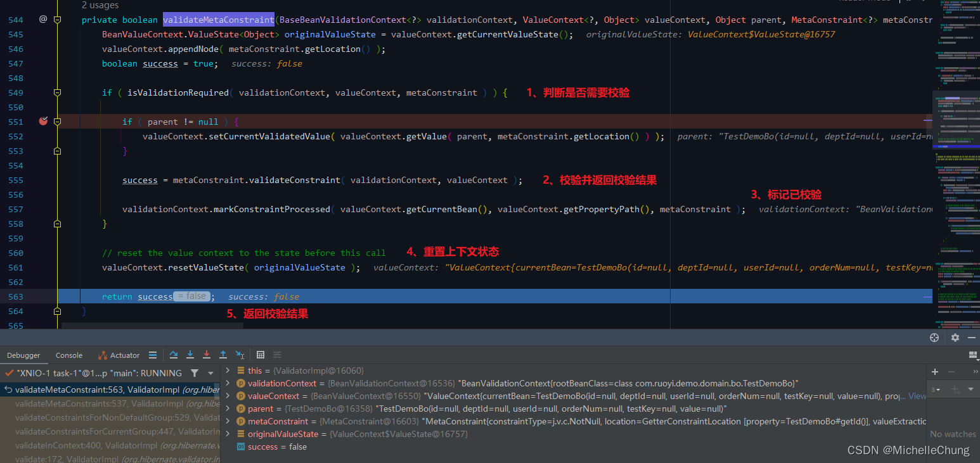Expand the parent variable node

pyautogui.click(x=228, y=409)
